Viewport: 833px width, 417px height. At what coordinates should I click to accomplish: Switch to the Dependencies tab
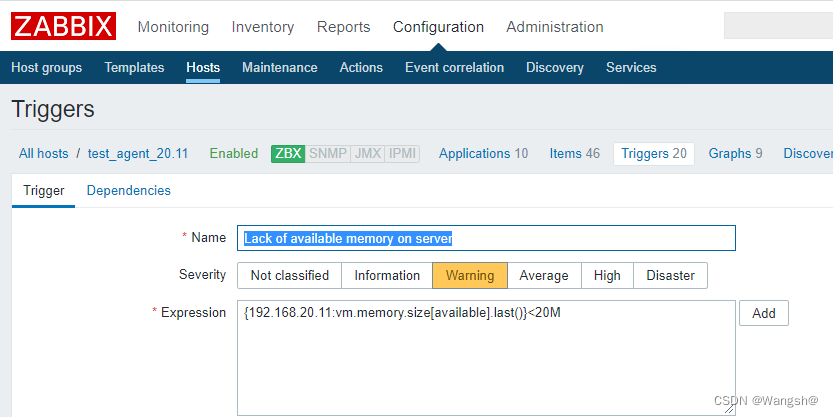tap(129, 190)
